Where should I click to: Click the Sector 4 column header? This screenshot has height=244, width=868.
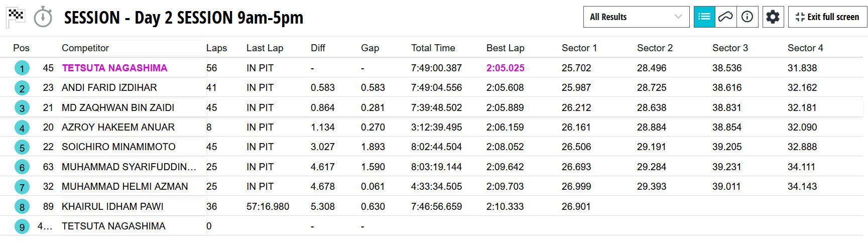[805, 48]
